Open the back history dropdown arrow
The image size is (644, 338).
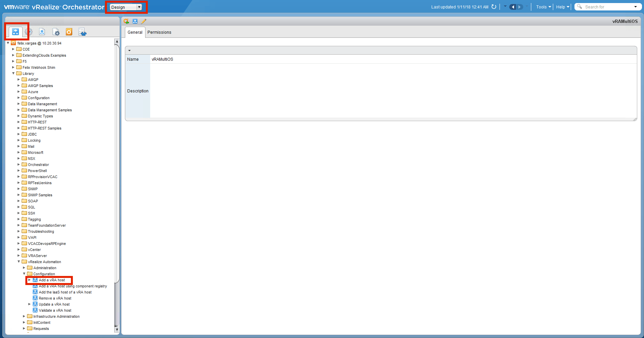pos(505,6)
